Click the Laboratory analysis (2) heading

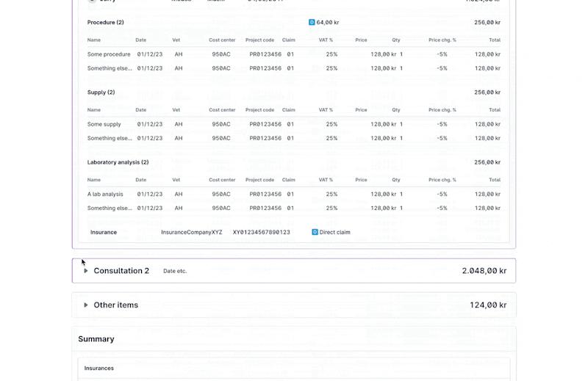[118, 162]
